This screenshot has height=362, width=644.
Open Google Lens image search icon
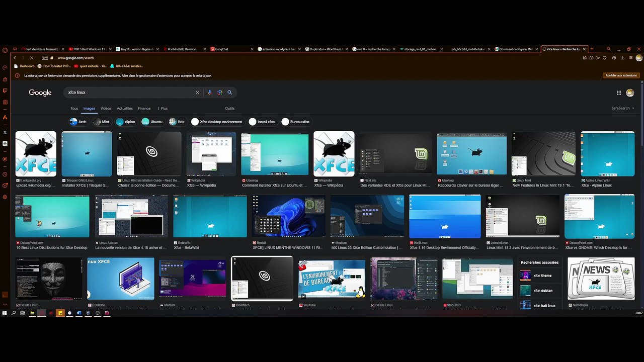click(x=220, y=93)
